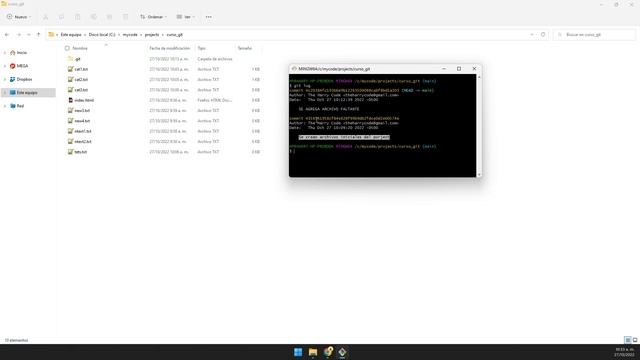The width and height of the screenshot is (640, 360).
Task: Switch to large icons view in status bar
Action: pyautogui.click(x=635, y=340)
